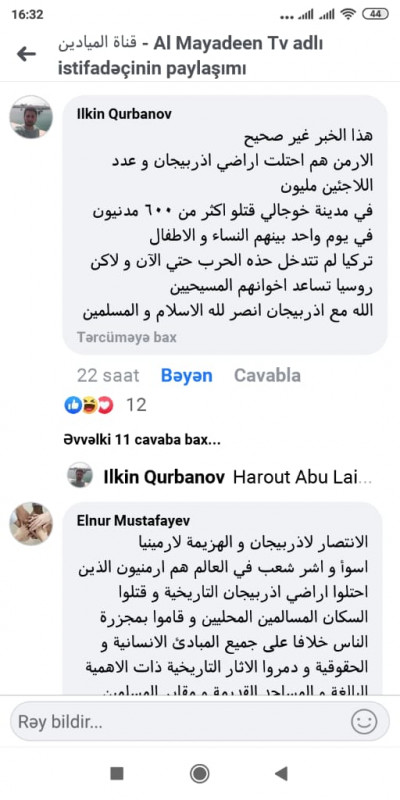The width and height of the screenshot is (400, 800).
Task: Open Elnur Mustafayev's name link
Action: tap(133, 520)
